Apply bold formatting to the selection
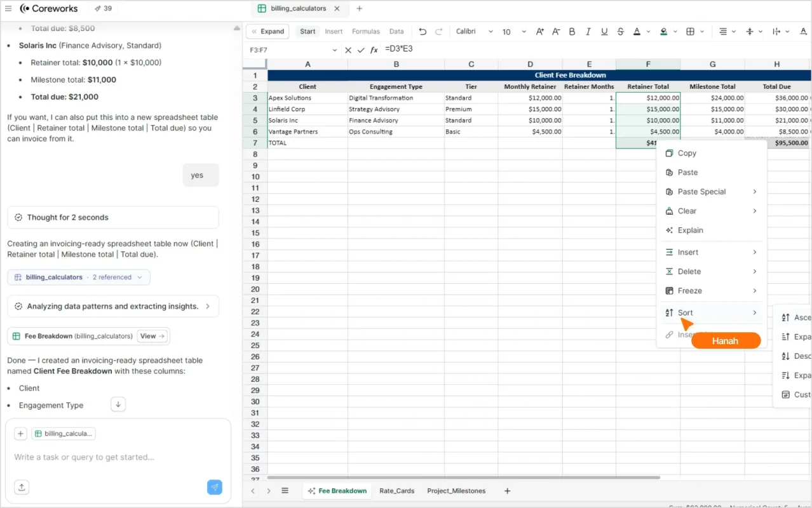The image size is (812, 508). (x=572, y=31)
